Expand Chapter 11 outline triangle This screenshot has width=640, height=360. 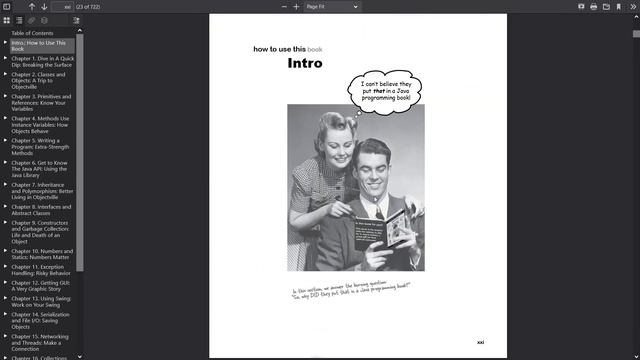(x=5, y=266)
